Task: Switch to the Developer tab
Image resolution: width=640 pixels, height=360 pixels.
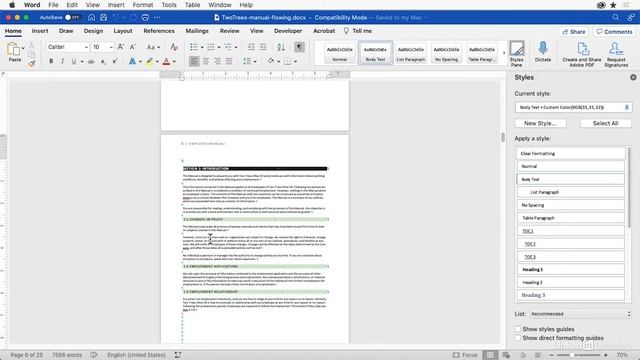Action: coord(288,31)
